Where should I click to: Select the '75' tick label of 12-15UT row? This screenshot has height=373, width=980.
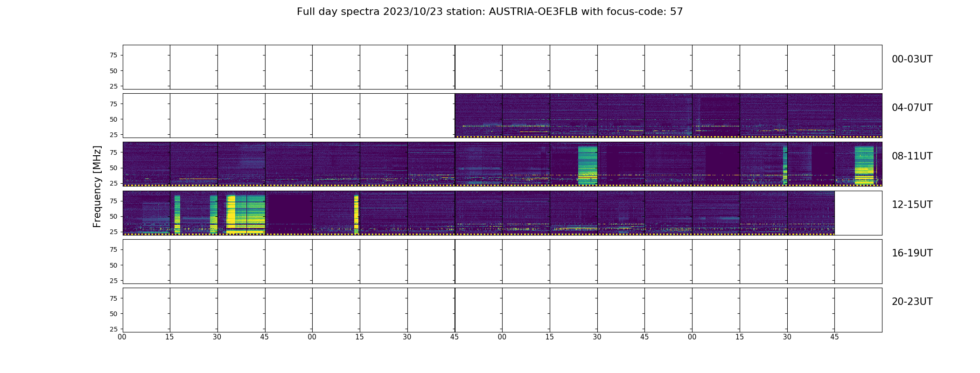click(113, 201)
